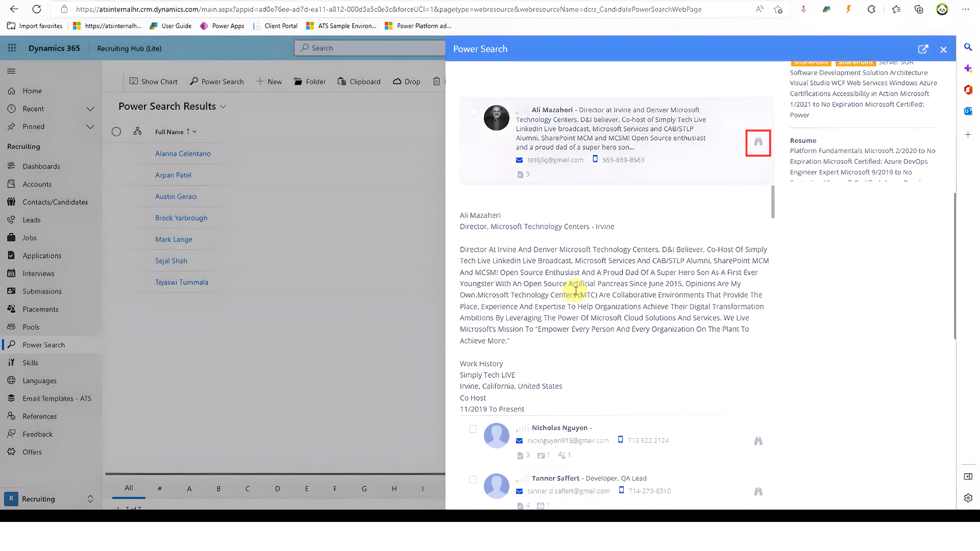
Task: Open Power Apps bookmark
Action: point(222,26)
